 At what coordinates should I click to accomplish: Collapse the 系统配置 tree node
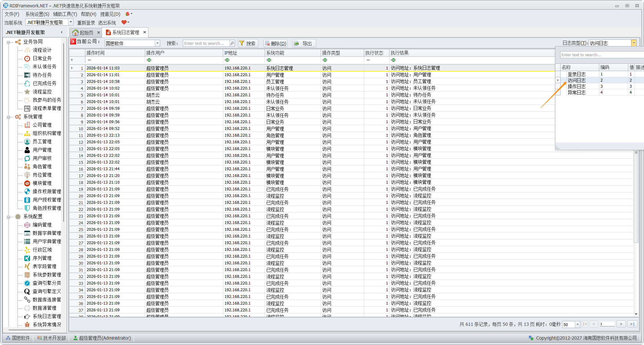pyautogui.click(x=9, y=217)
